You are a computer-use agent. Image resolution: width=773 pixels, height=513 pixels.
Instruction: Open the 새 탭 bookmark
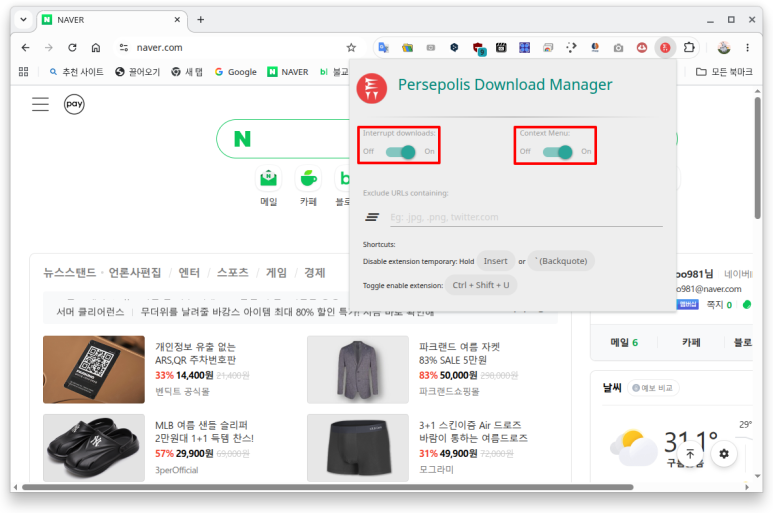(x=187, y=72)
